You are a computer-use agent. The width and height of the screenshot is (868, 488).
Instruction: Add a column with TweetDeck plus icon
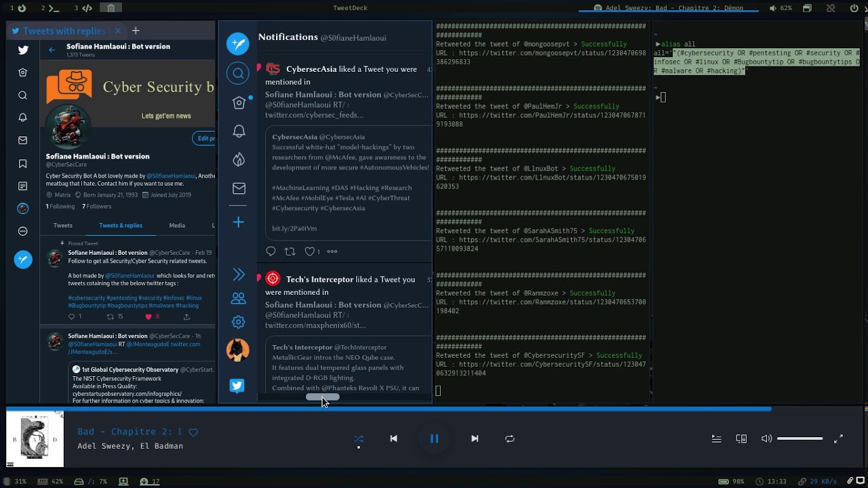238,222
